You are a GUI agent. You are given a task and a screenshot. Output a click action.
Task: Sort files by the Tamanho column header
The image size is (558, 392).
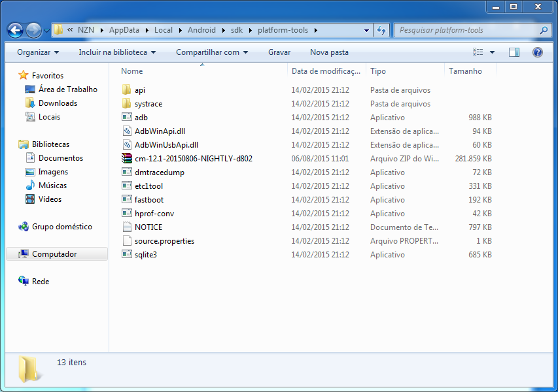coord(465,71)
